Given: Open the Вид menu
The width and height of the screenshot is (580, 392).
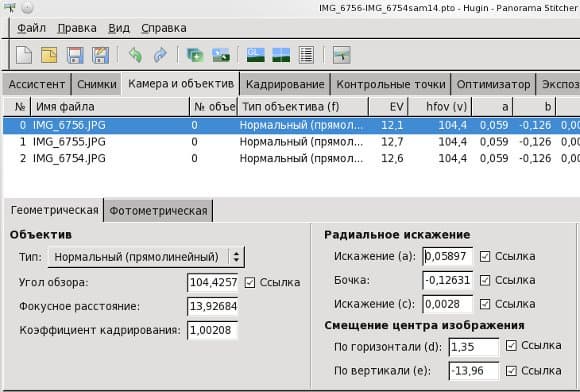Looking at the screenshot, I should (x=119, y=28).
